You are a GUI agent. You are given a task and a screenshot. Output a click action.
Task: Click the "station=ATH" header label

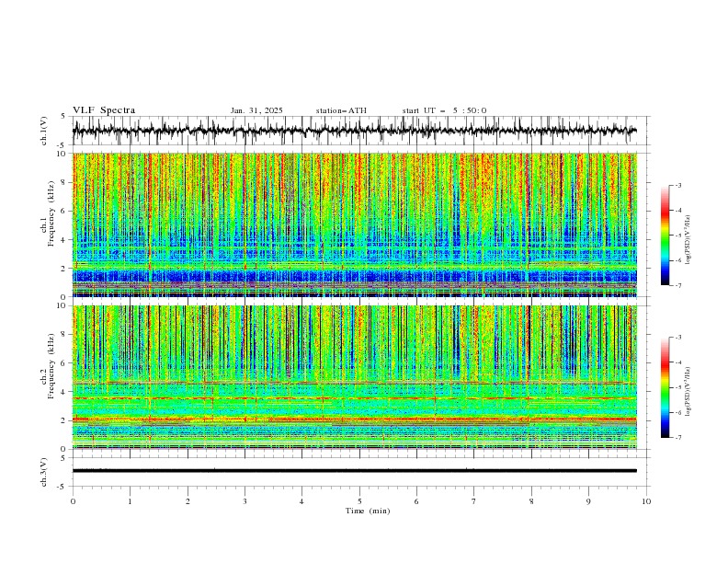tap(341, 110)
